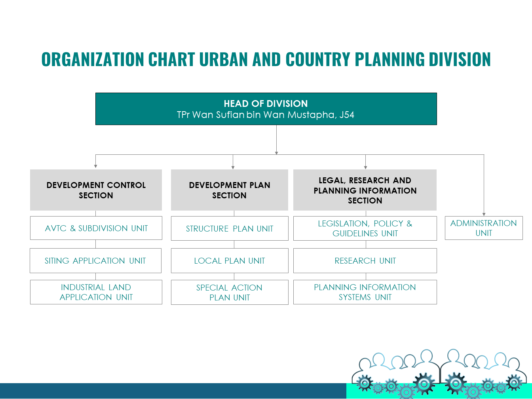Click the Structure Plan Unit box
The height and width of the screenshot is (399, 532).
point(229,228)
